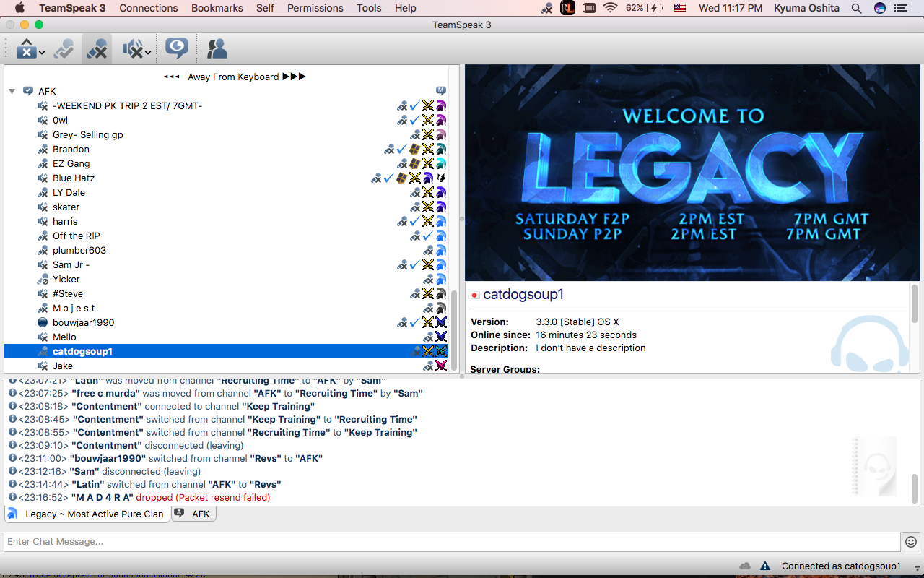Click the grey helmet badge in M a j e s t's row

tap(441, 308)
